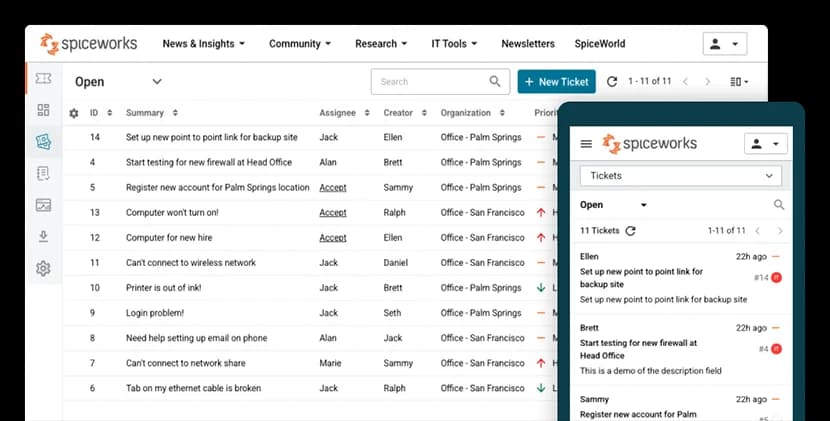Viewport: 830px width, 421px height.
Task: Accept ticket 12 Computer for new hire
Action: coord(333,238)
